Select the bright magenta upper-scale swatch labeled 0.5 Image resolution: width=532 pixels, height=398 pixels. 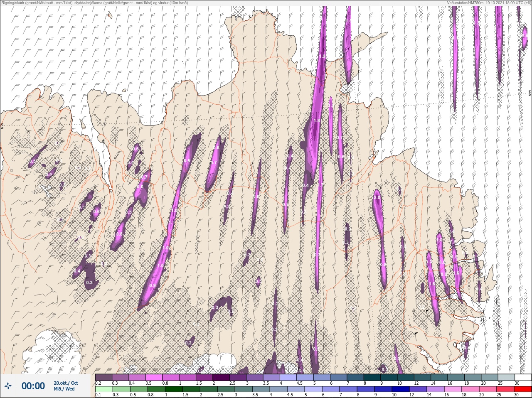154,378
